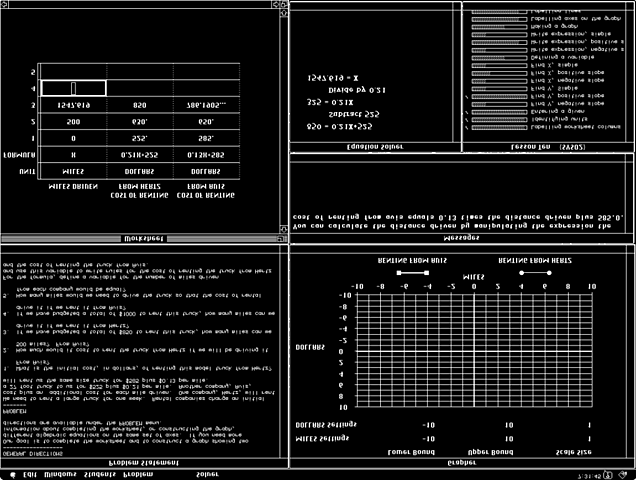636x480 pixels.
Task: Select the 0.21X+525 formula cell
Action: point(140,155)
